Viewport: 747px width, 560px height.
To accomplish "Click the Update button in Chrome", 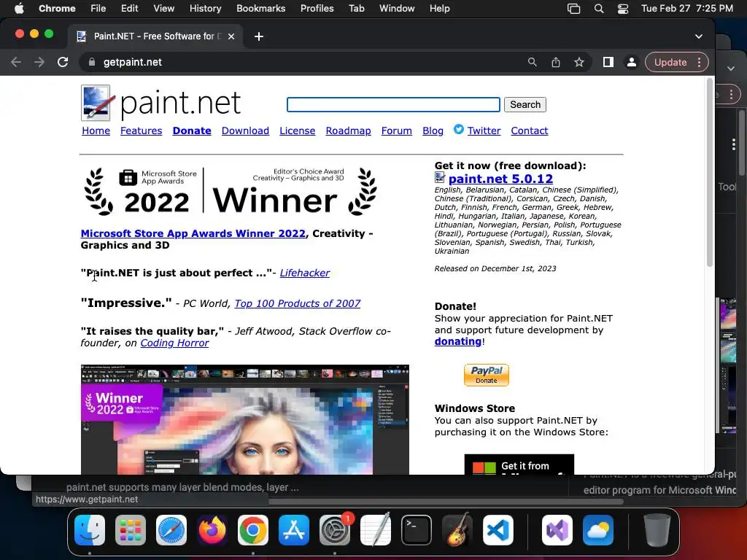I will click(x=670, y=62).
